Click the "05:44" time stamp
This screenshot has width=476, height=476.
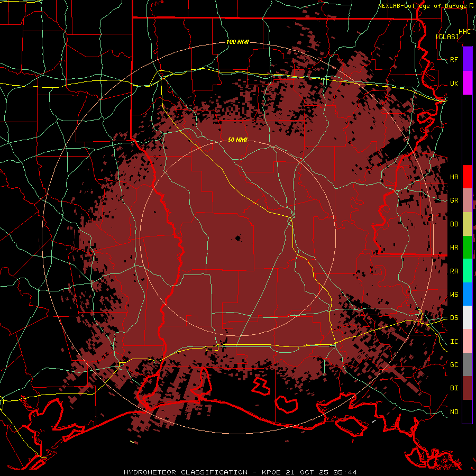(x=344, y=472)
